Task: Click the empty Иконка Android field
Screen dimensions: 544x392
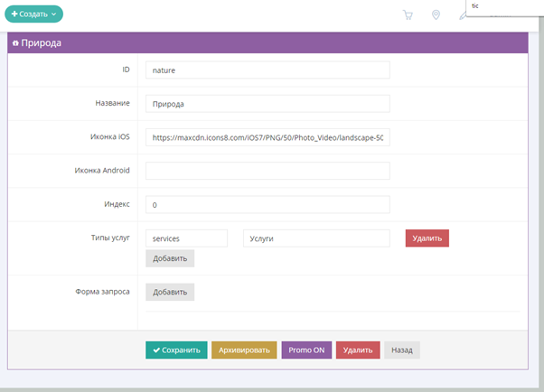Action: point(267,171)
